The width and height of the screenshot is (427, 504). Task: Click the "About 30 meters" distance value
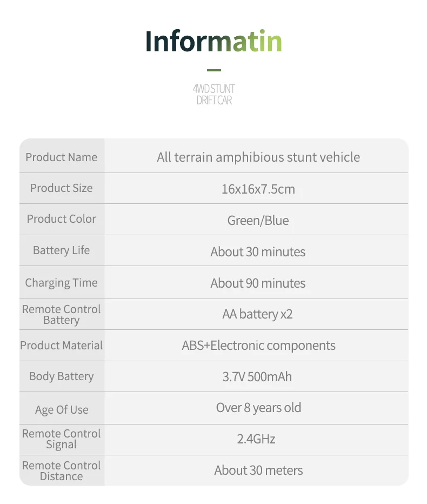click(259, 470)
